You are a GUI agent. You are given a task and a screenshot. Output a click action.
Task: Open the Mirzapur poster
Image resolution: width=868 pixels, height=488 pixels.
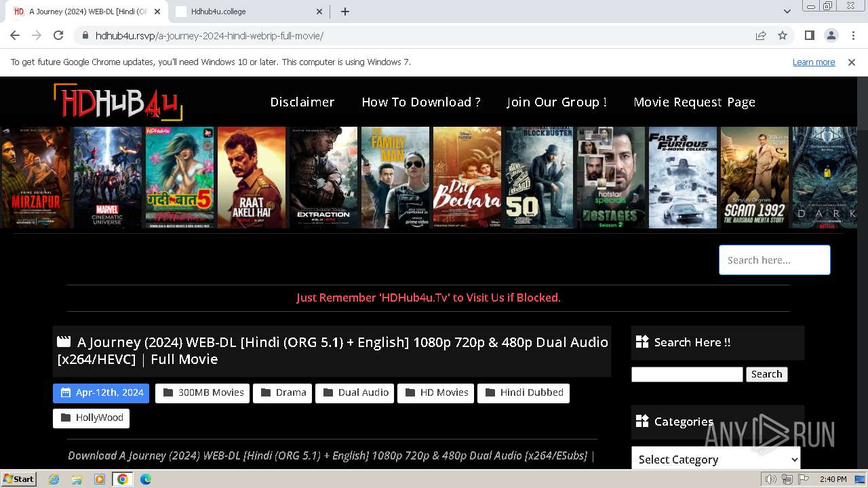[36, 178]
